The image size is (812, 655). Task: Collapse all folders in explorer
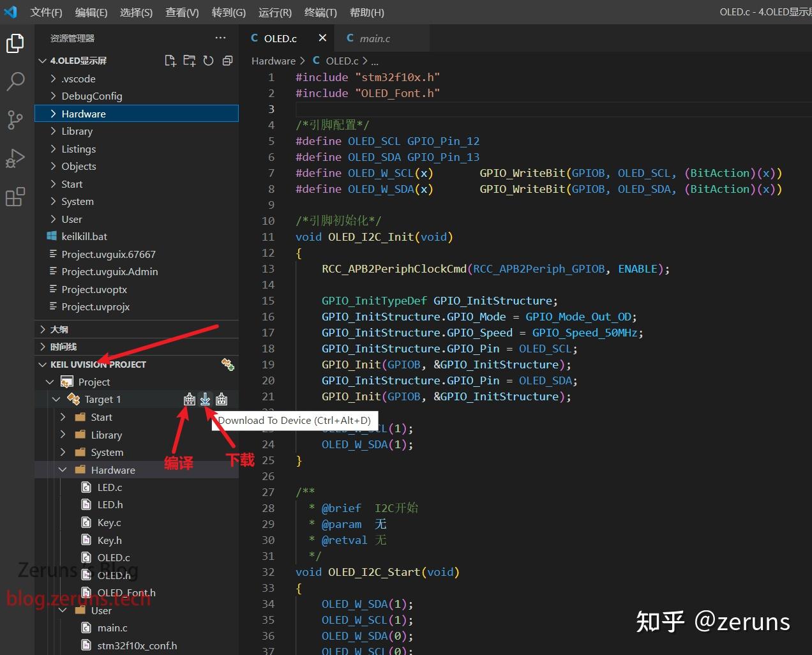pyautogui.click(x=227, y=61)
